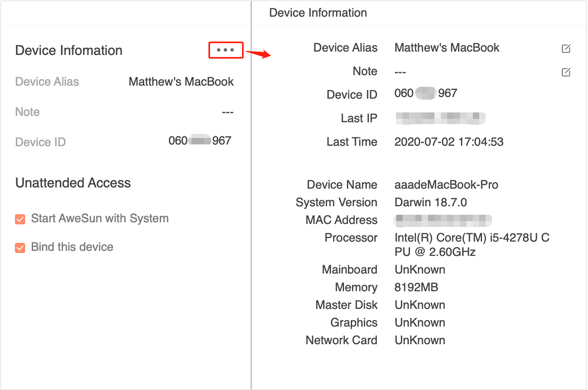Click the blurred MAC Address value
The image size is (588, 390).
click(x=442, y=220)
